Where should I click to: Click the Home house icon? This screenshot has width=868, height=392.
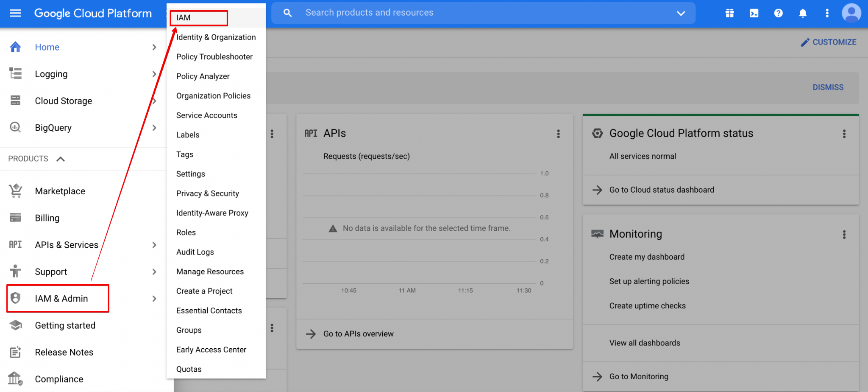tap(15, 47)
